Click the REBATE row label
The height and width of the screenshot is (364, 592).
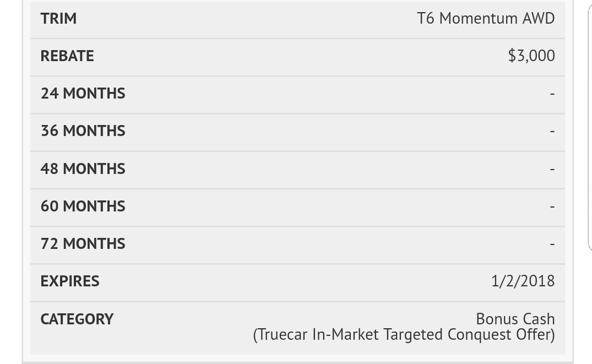(x=67, y=56)
